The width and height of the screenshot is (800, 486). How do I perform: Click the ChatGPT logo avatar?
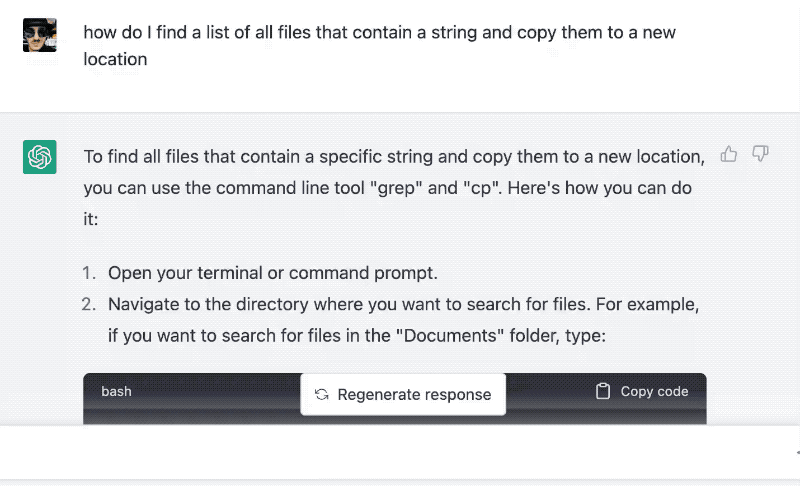coord(40,157)
